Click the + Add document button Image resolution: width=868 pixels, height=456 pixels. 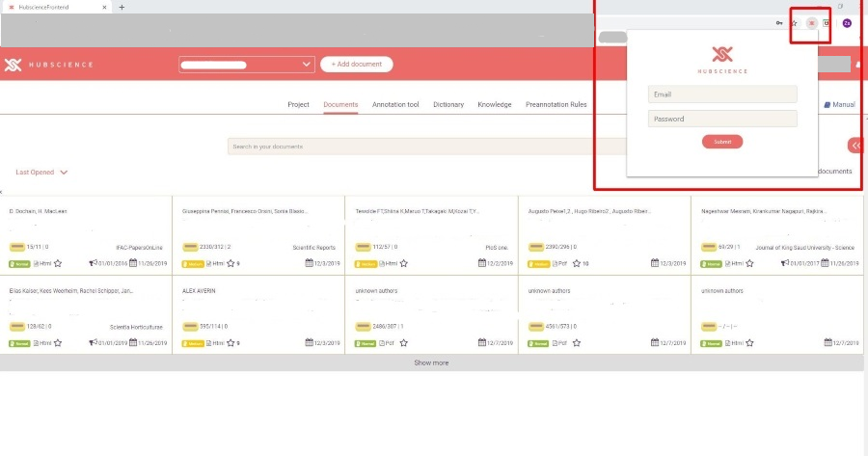pyautogui.click(x=357, y=65)
